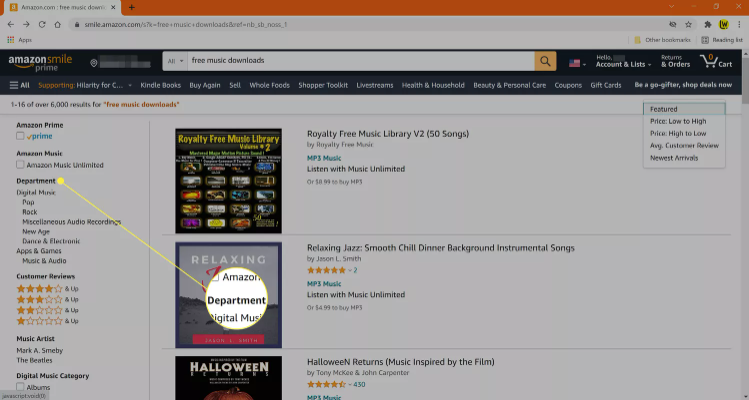The image size is (749, 400).
Task: Open the All hamburger menu
Action: click(20, 85)
